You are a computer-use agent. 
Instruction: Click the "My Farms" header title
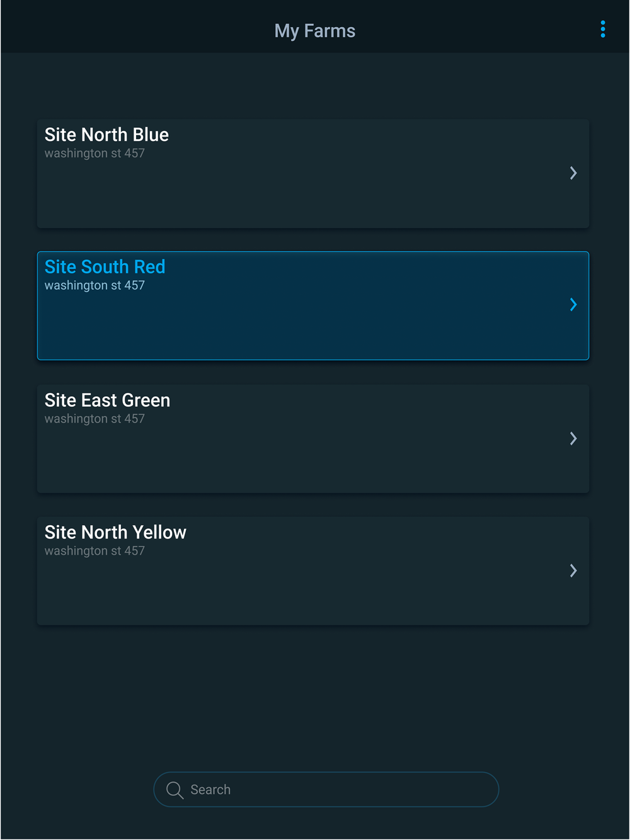coord(315,31)
